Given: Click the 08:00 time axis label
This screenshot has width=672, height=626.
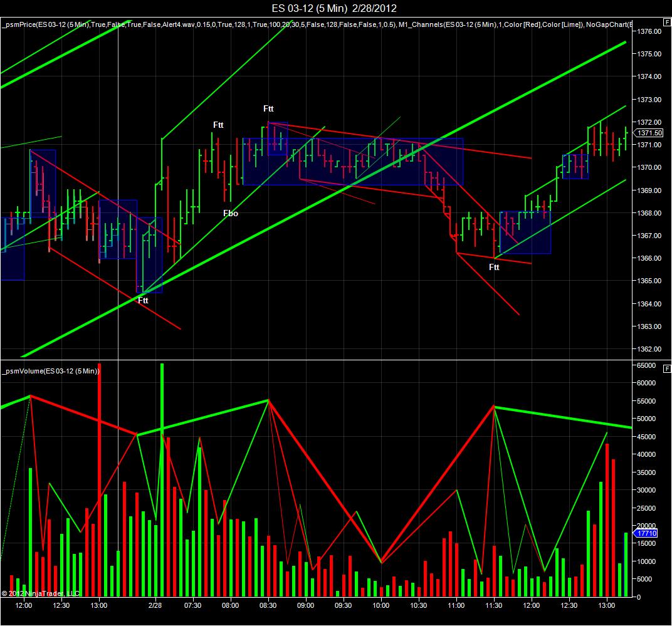Looking at the screenshot, I should coord(231,605).
